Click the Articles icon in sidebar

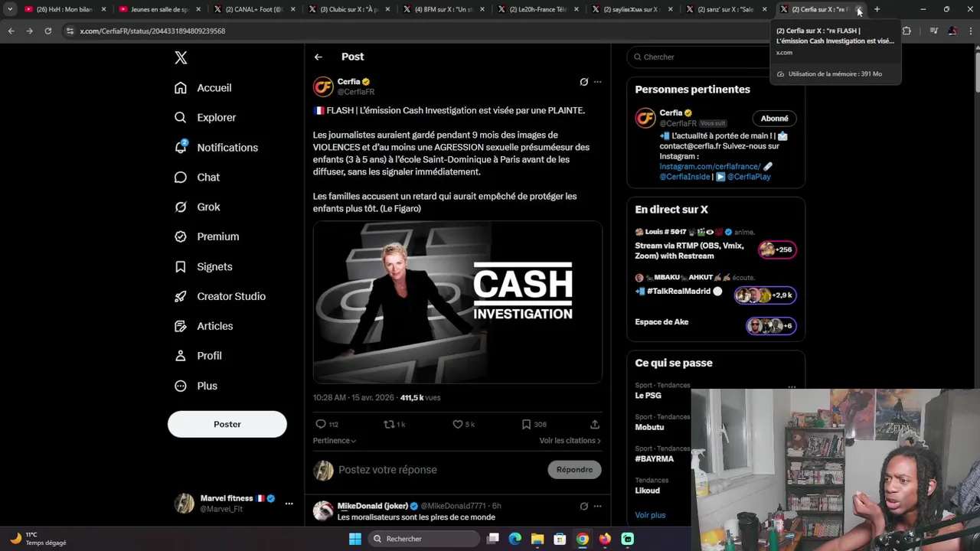181,327
